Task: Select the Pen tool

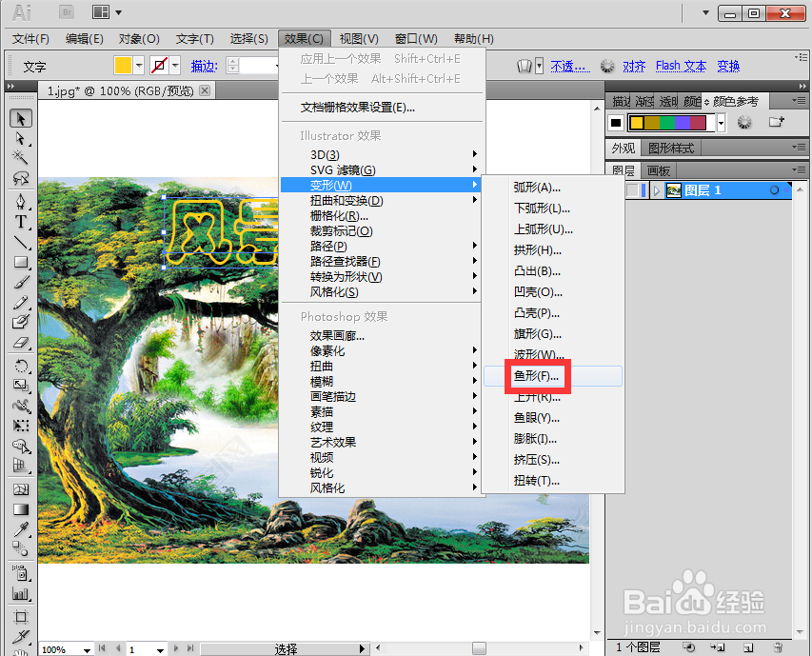Action: pyautogui.click(x=21, y=202)
